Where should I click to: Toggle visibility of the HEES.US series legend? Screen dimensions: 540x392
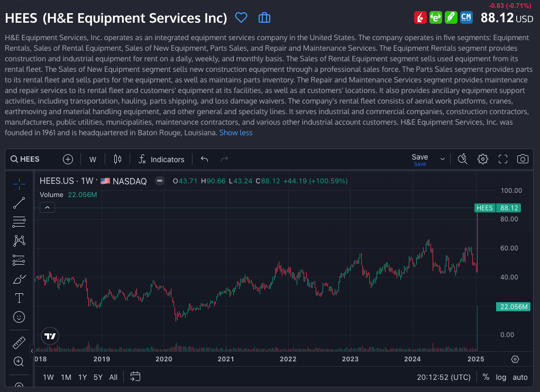pyautogui.click(x=159, y=181)
